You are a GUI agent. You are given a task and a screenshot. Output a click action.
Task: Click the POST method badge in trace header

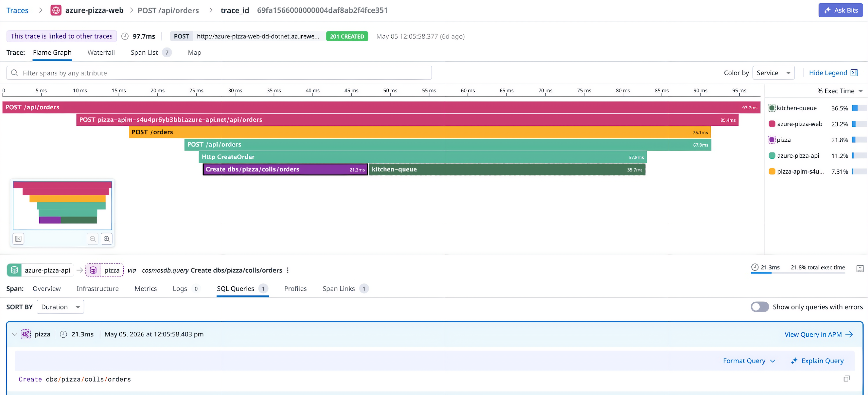coord(181,36)
